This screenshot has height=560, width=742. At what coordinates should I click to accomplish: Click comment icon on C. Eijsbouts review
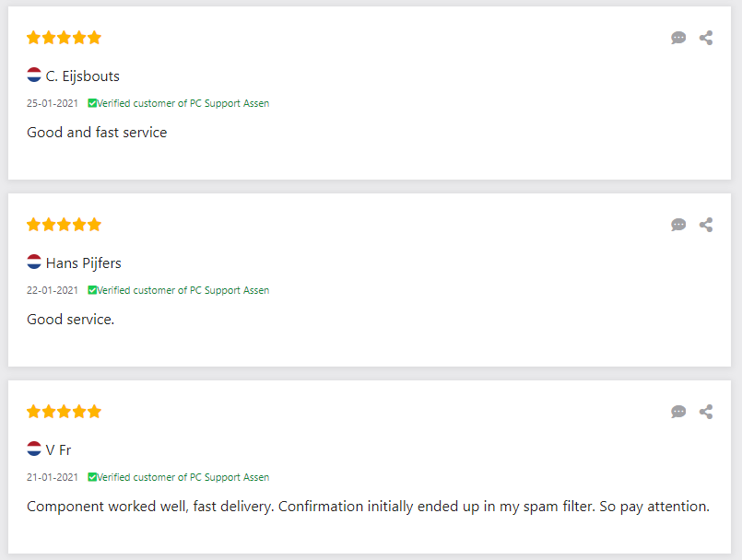(678, 38)
